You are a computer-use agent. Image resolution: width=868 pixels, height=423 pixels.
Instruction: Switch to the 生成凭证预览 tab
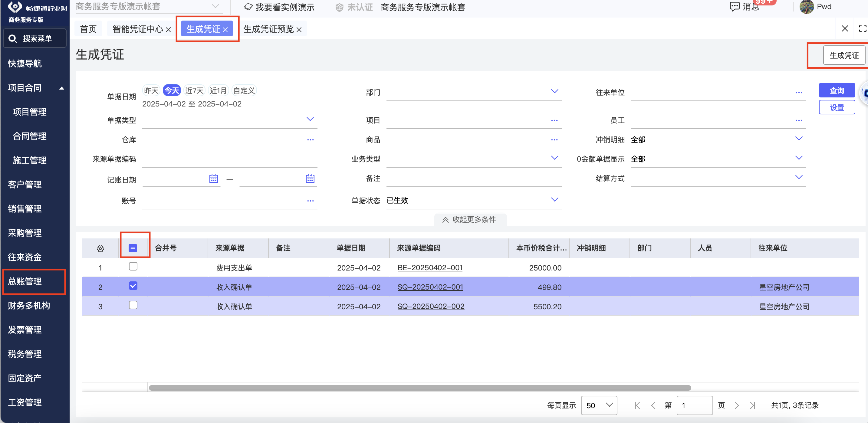click(268, 29)
